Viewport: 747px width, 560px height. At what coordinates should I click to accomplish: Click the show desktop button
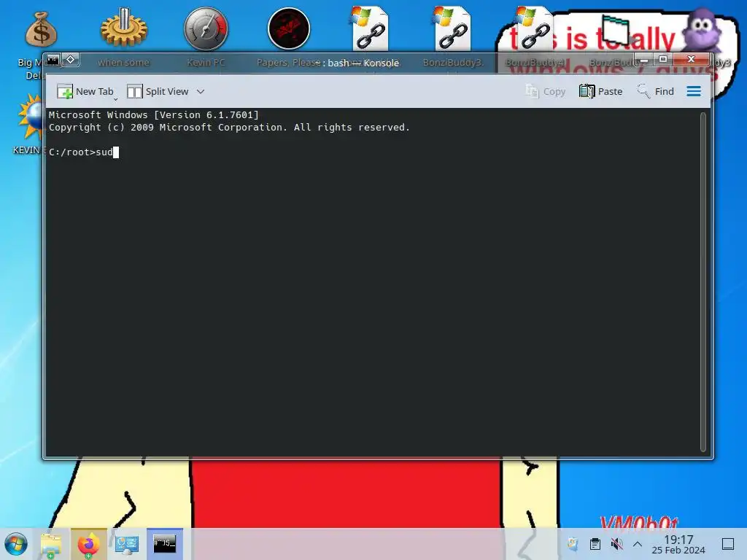[728, 544]
